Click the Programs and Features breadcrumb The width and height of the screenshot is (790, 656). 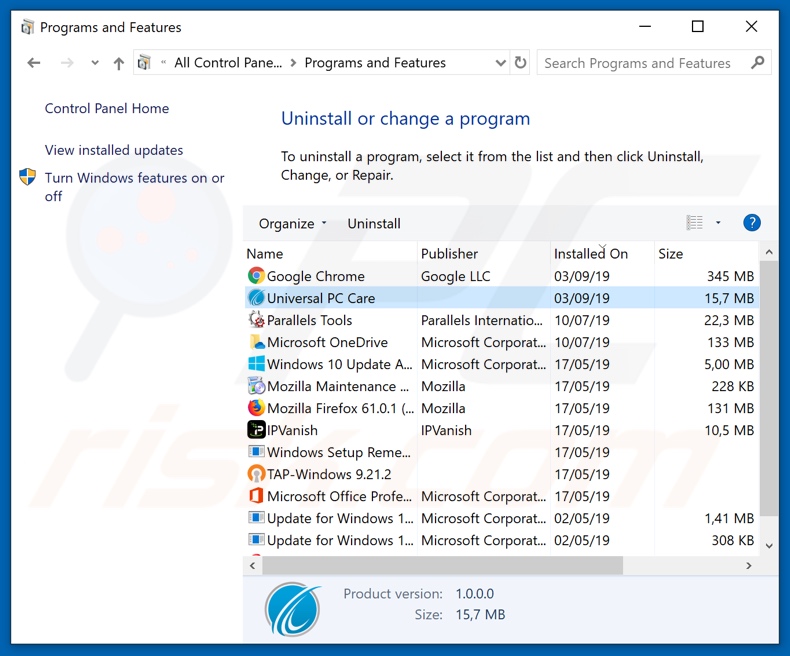375,62
